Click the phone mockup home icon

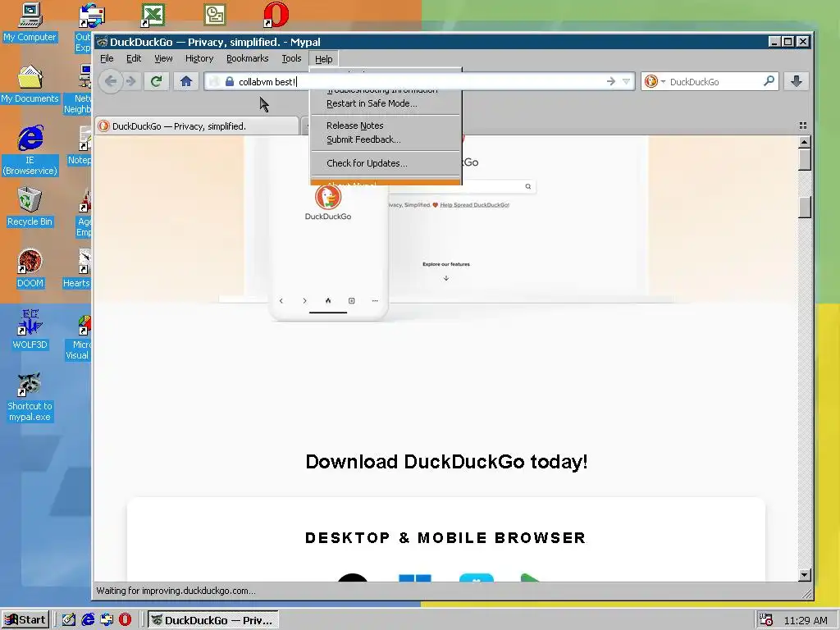[x=328, y=300]
